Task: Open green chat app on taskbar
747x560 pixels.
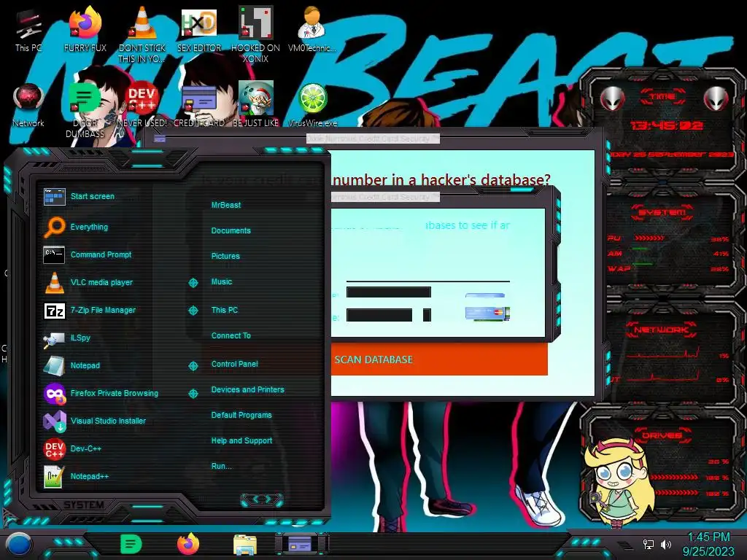Action: coord(131,544)
